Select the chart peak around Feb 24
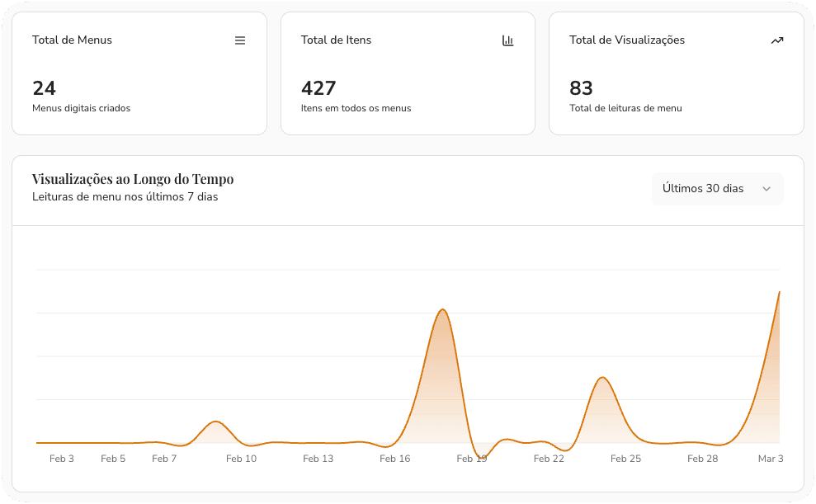 (x=601, y=379)
